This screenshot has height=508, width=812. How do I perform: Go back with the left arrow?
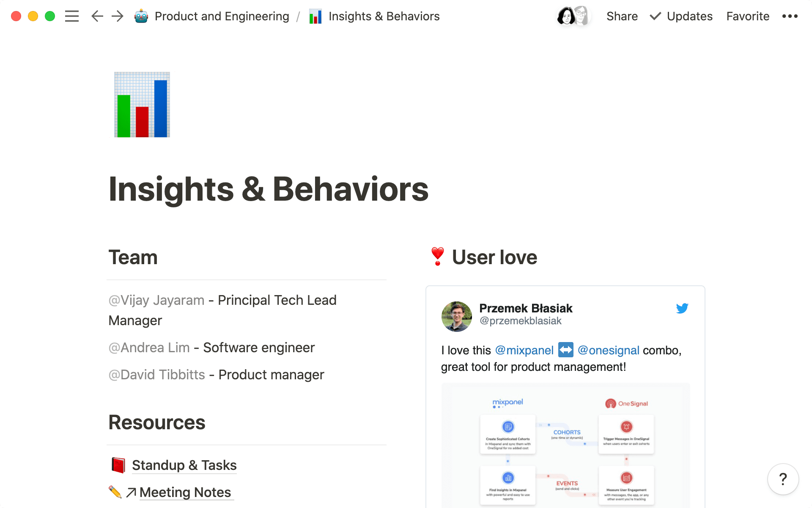pyautogui.click(x=97, y=16)
